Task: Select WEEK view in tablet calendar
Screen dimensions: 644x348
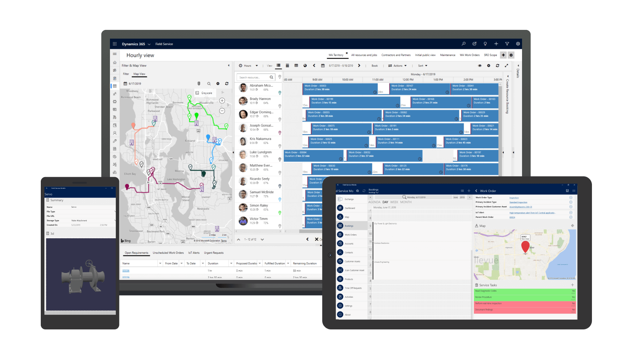Action: tap(394, 202)
